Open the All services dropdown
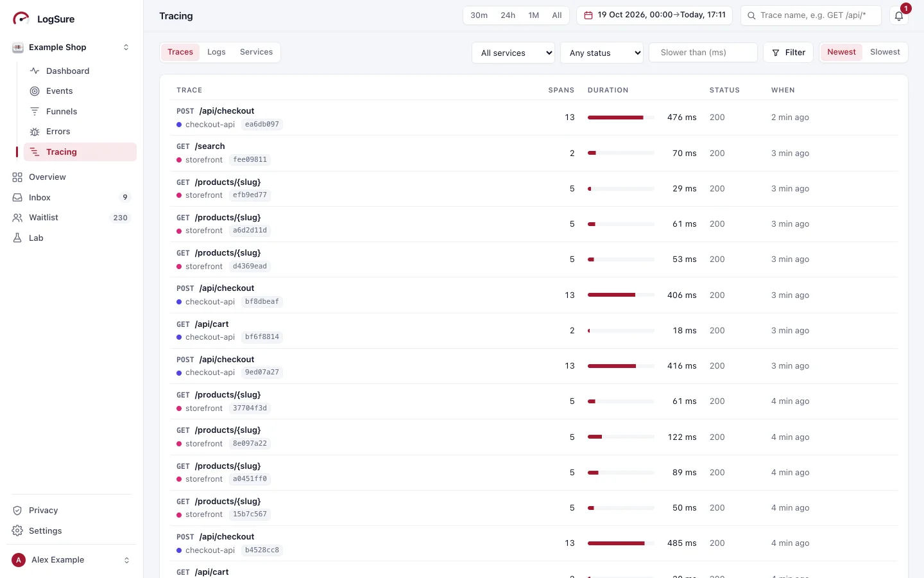The width and height of the screenshot is (924, 578). [x=513, y=53]
